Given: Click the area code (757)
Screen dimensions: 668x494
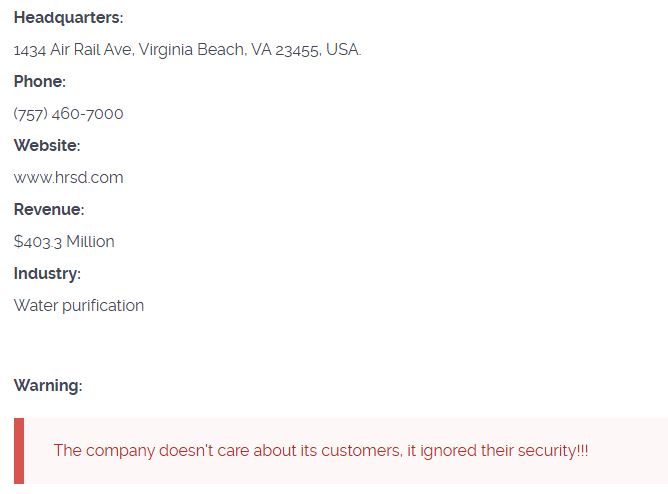Looking at the screenshot, I should [x=30, y=114].
